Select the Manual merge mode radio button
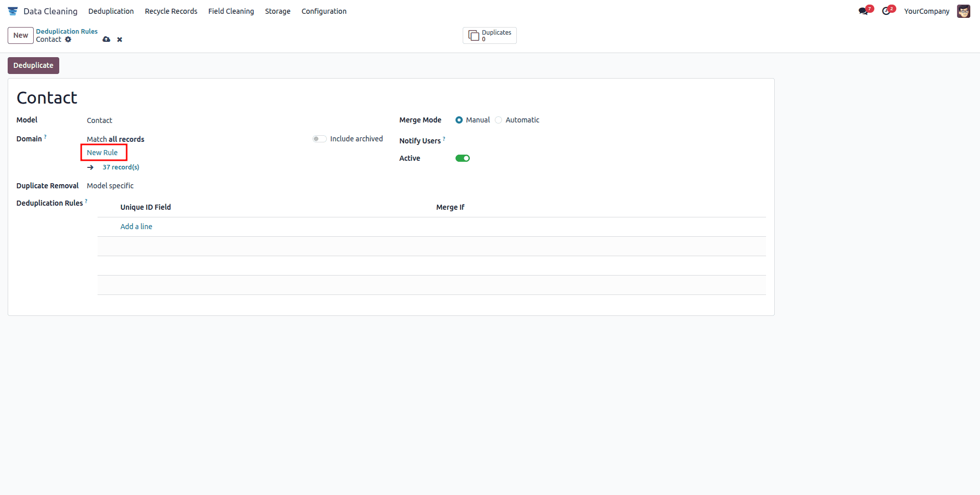Image resolution: width=980 pixels, height=495 pixels. tap(459, 120)
